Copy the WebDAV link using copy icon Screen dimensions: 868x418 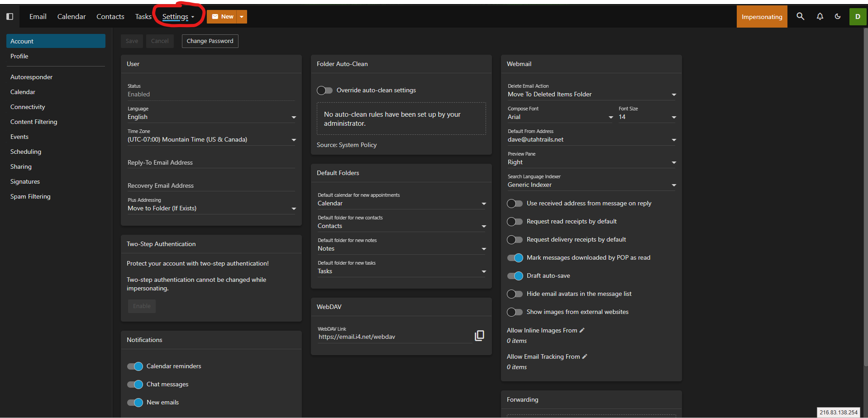pyautogui.click(x=479, y=336)
